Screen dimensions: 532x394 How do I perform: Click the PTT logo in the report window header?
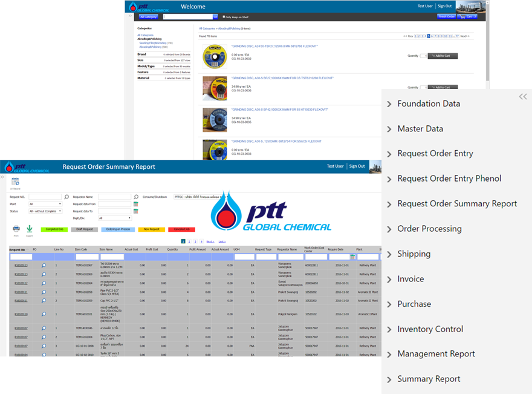[27, 167]
